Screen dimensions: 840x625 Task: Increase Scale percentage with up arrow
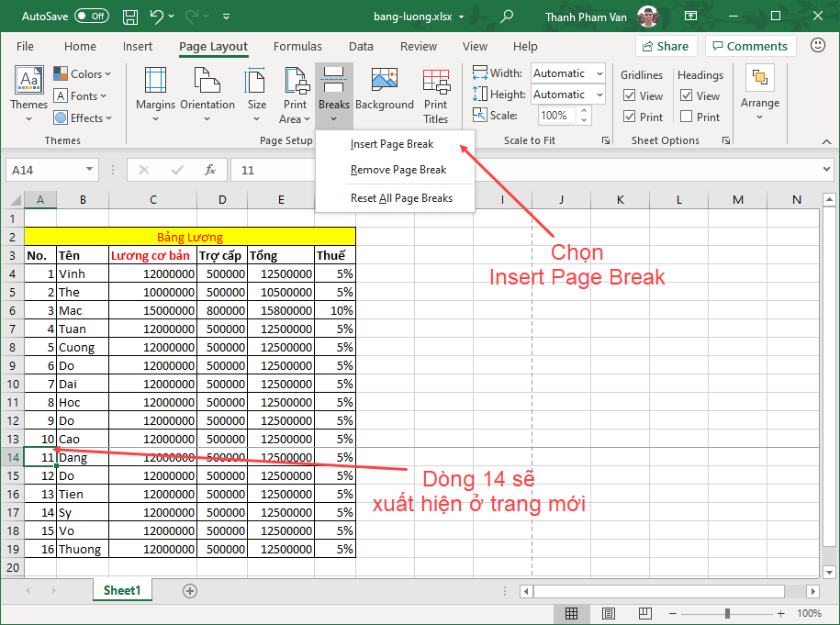pos(584,111)
